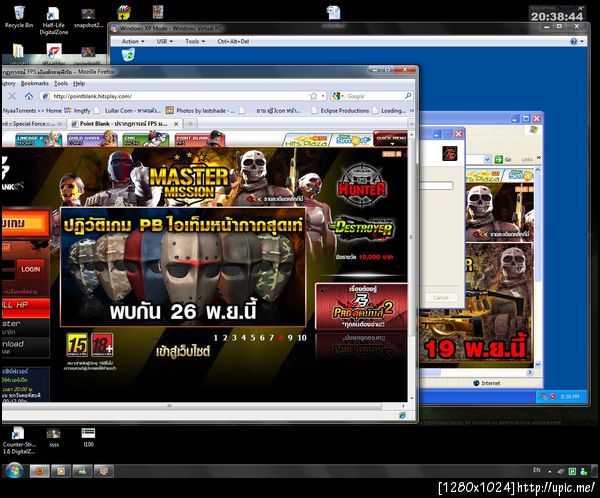Image resolution: width=600 pixels, height=498 pixels.
Task: Run search with magnifier icon
Action: coord(408,96)
